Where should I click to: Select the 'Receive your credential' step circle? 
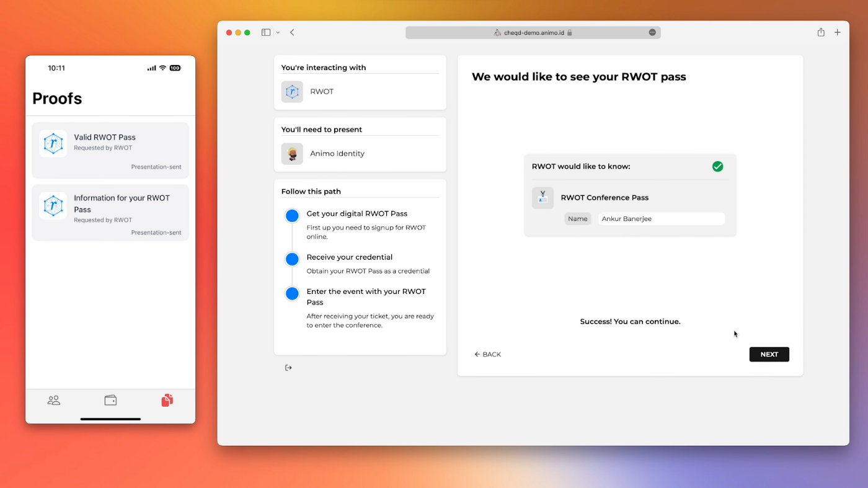pyautogui.click(x=292, y=259)
